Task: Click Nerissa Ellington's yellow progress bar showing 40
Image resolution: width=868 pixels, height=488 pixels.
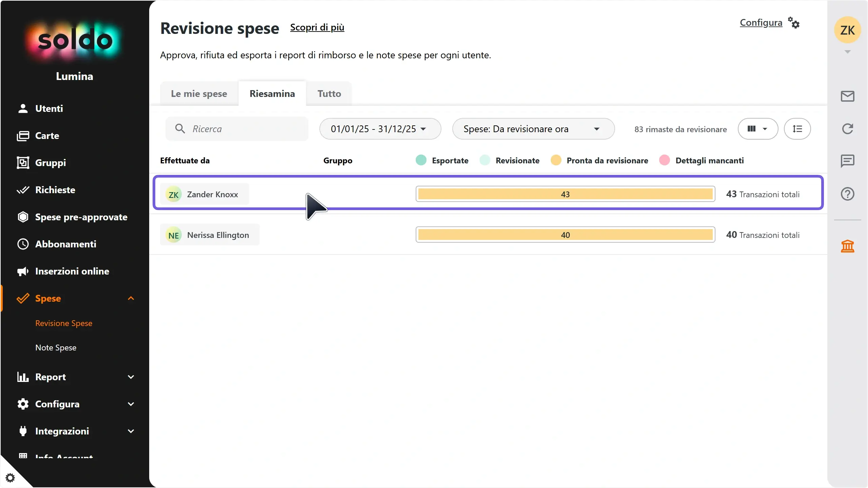Action: click(x=565, y=235)
